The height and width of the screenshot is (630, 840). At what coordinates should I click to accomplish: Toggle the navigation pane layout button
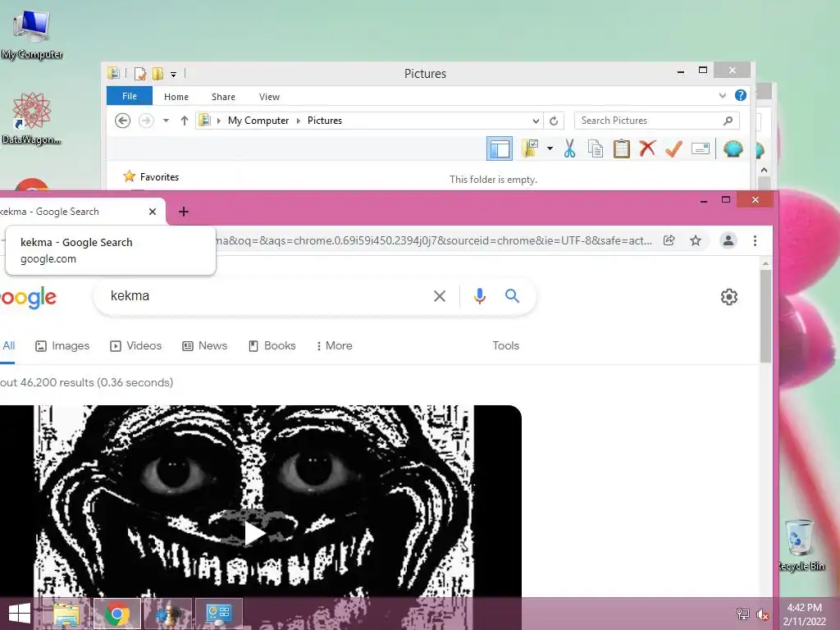click(x=500, y=148)
